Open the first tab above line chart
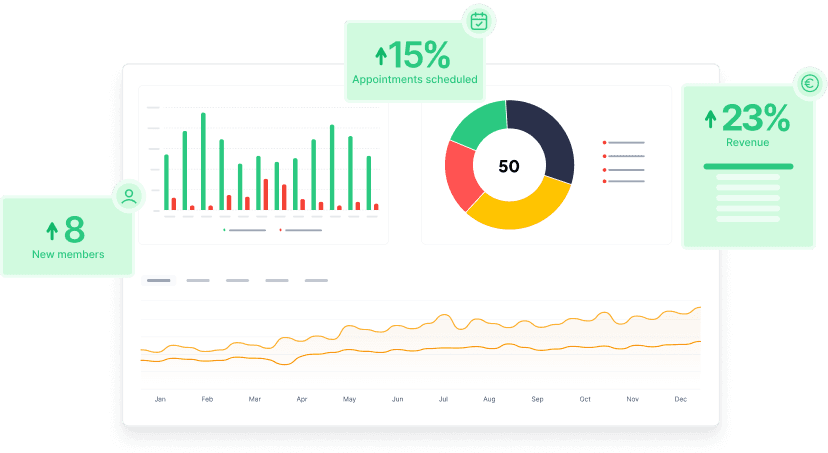This screenshot has height=453, width=828. [x=158, y=281]
